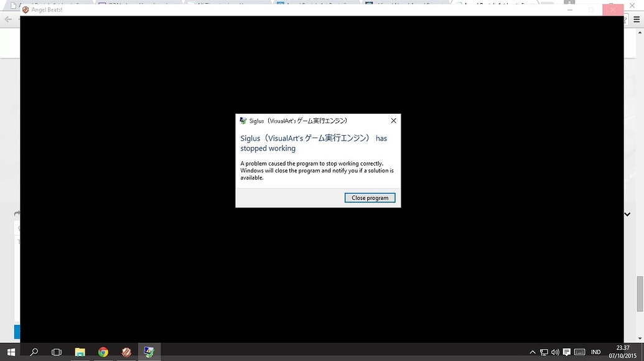This screenshot has height=361, width=644.
Task: Open File Explorer from the taskbar
Action: pos(80,352)
